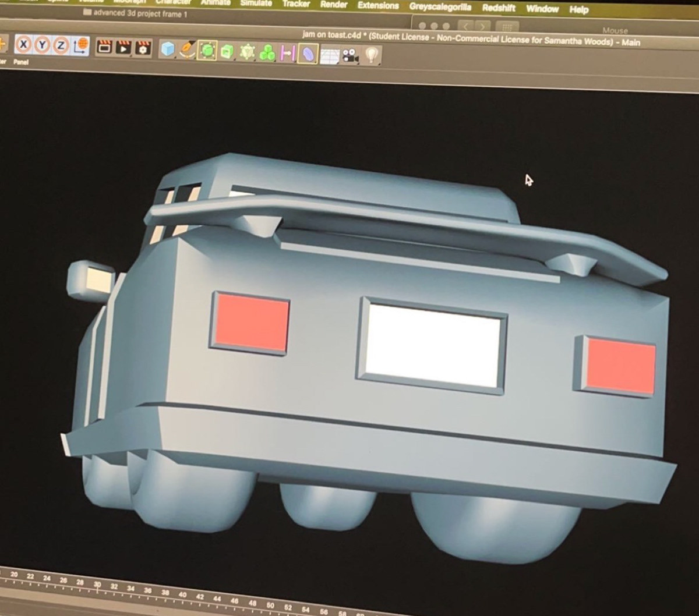Toggle the X axis lock
699x616 pixels.
23,44
